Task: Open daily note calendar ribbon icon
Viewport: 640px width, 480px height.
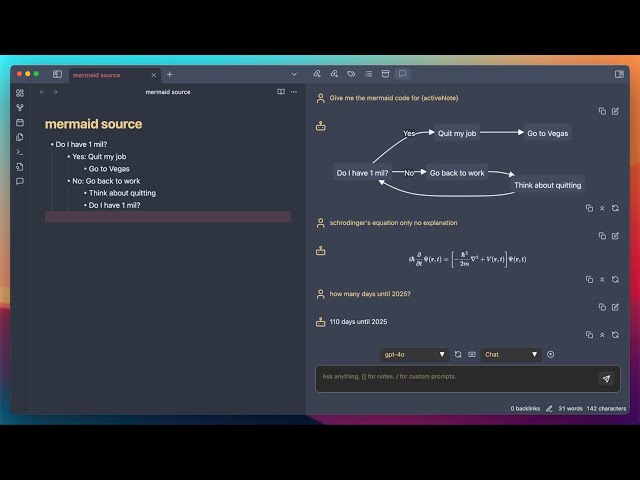Action: [20, 122]
